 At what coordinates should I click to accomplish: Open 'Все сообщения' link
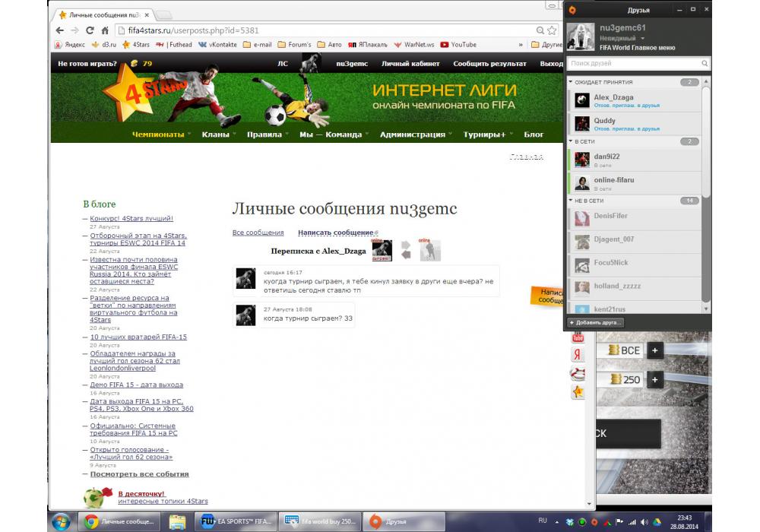point(258,233)
